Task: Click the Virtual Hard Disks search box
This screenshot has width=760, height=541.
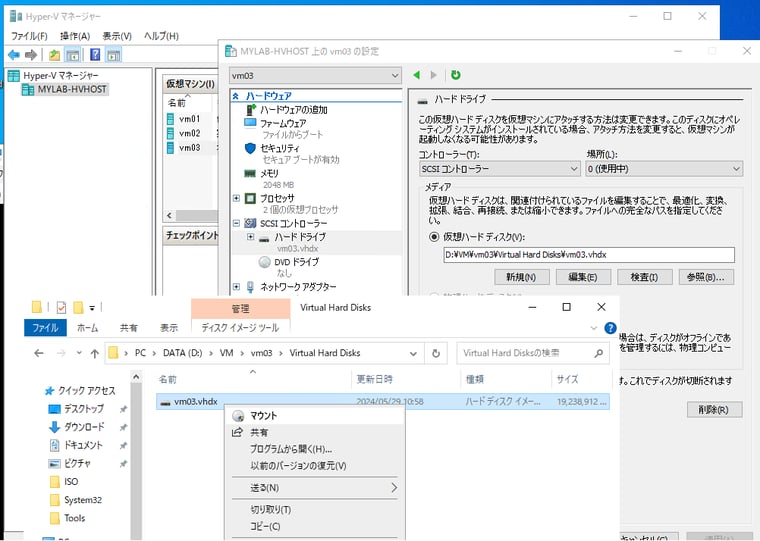Action: click(x=532, y=353)
